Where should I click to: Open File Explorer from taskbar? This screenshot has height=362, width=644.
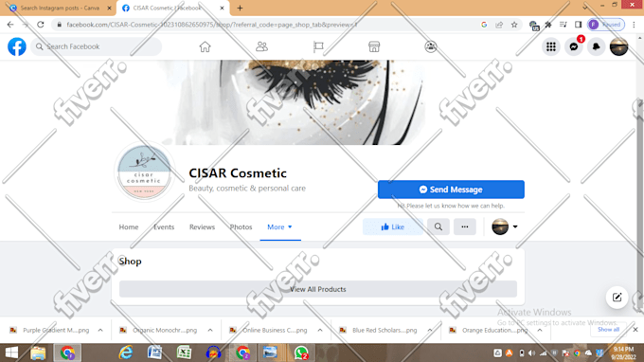pyautogui.click(x=38, y=353)
